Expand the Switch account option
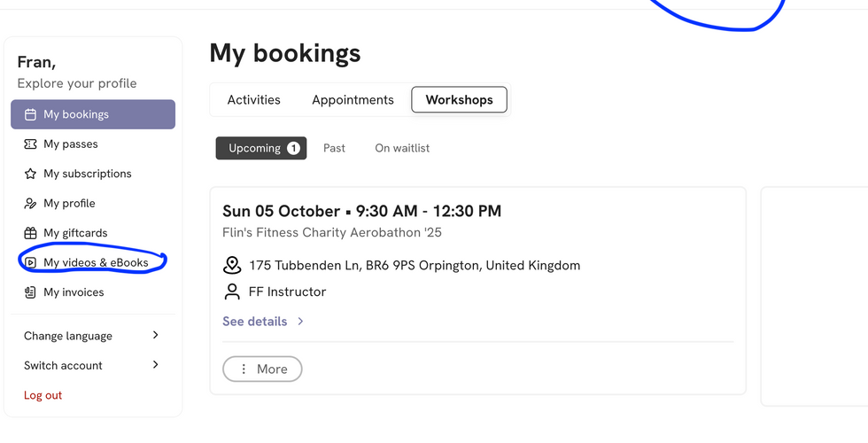868x443 pixels. click(x=92, y=365)
